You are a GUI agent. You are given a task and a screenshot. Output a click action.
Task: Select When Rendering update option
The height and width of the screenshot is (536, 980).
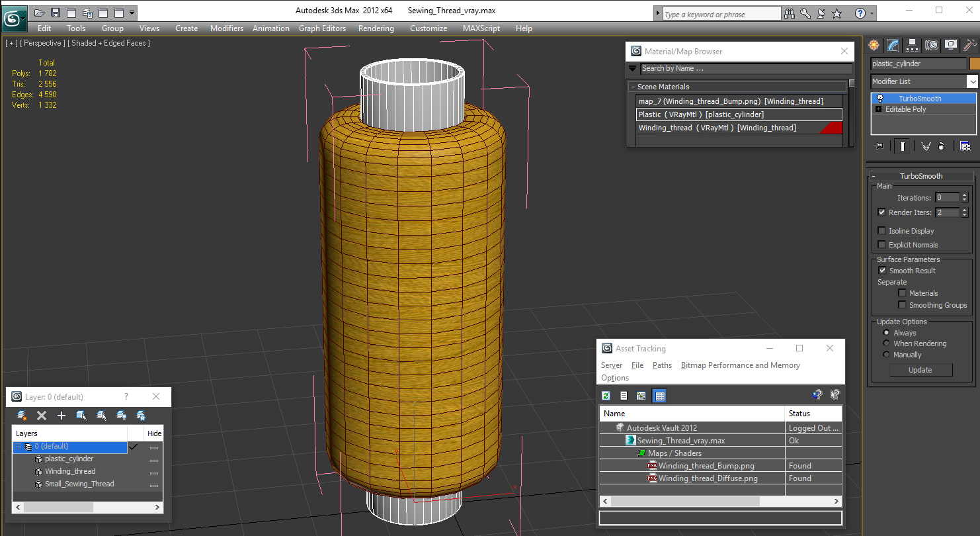[886, 343]
